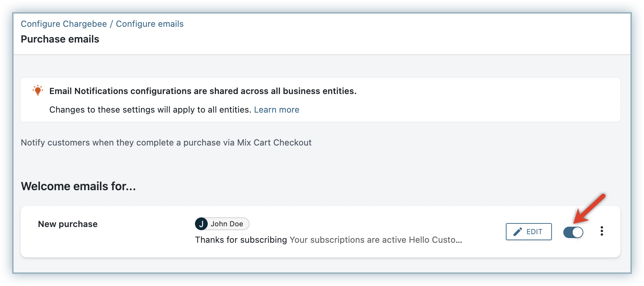Image resolution: width=644 pixels, height=286 pixels.
Task: Click the Welcome emails for... heading
Action: 78,186
